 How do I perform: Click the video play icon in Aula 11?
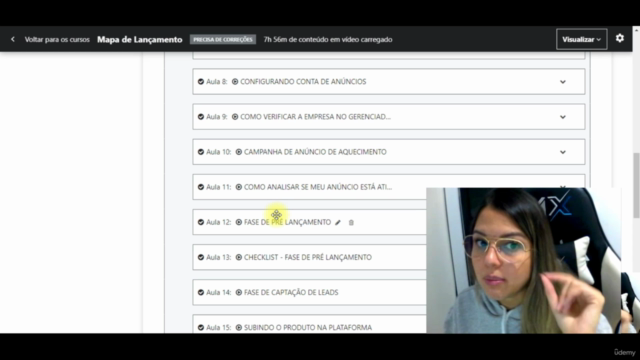pos(239,187)
